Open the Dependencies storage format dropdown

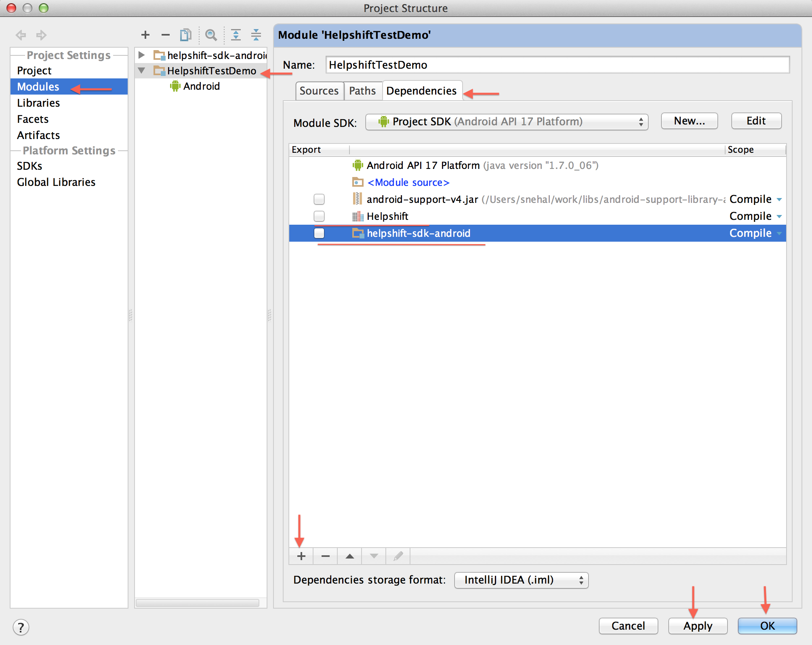pyautogui.click(x=521, y=580)
